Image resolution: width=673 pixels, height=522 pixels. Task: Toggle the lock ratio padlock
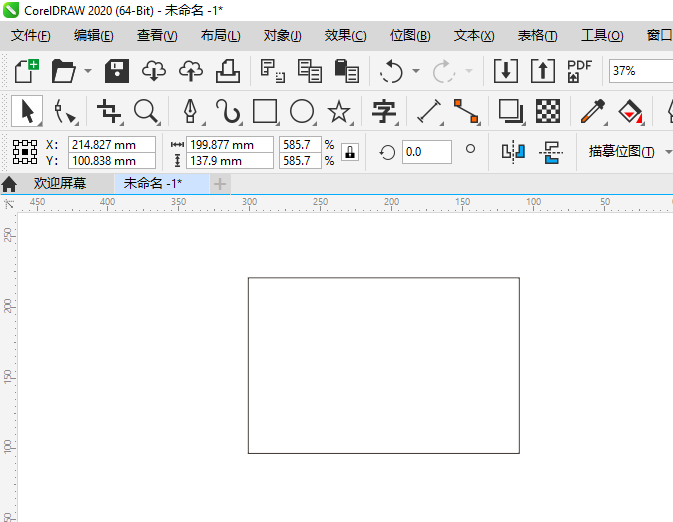(x=350, y=152)
